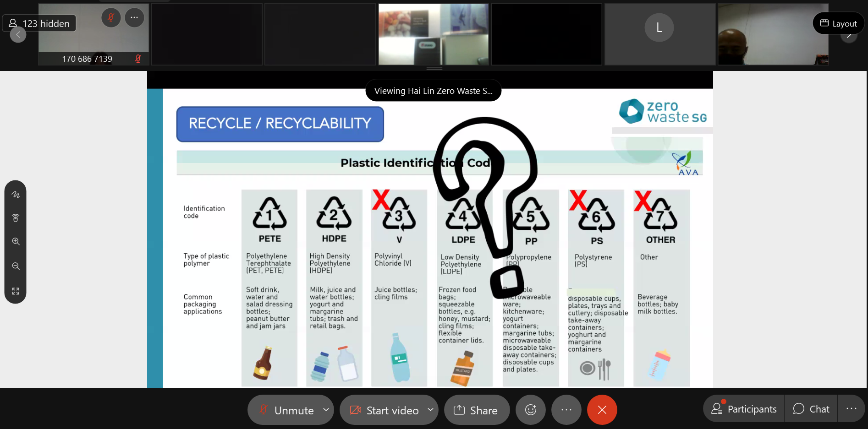Click the zoom in magnifier icon
This screenshot has height=429, width=868.
point(16,241)
